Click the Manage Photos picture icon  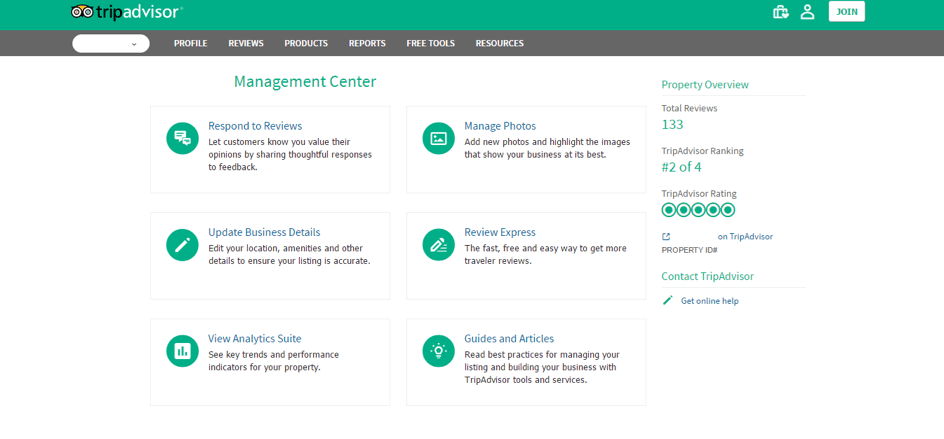(438, 139)
